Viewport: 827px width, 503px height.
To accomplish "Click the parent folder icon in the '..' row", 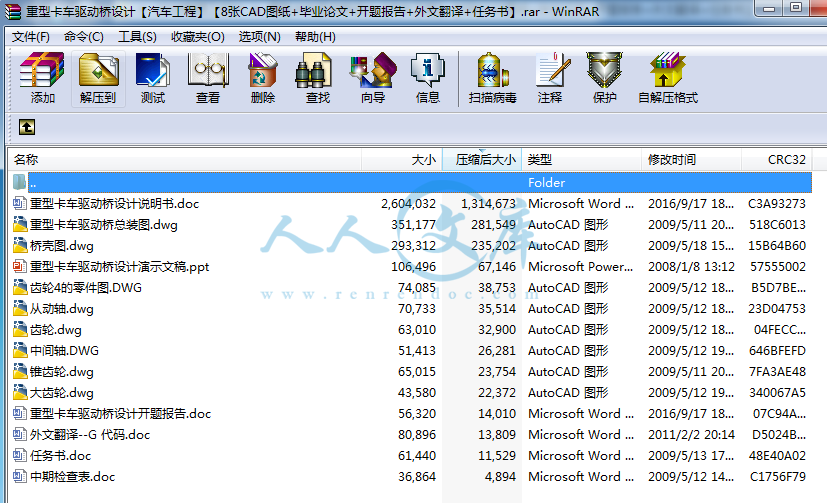I will click(20, 182).
